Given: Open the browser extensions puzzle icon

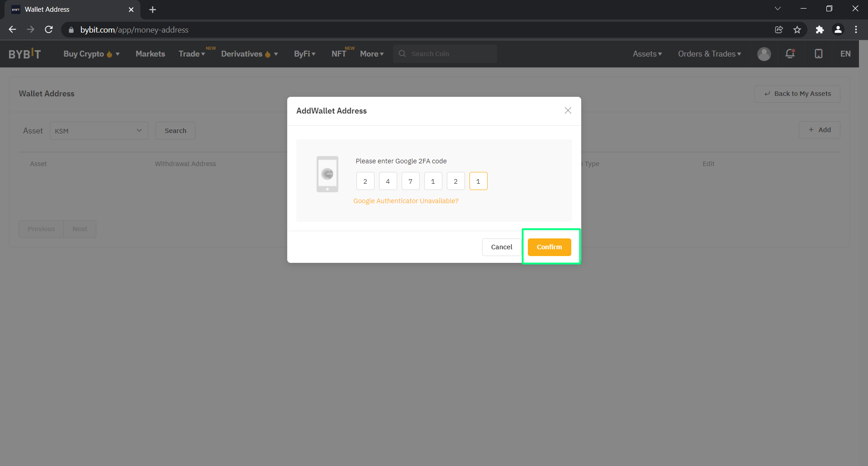Looking at the screenshot, I should (x=820, y=30).
